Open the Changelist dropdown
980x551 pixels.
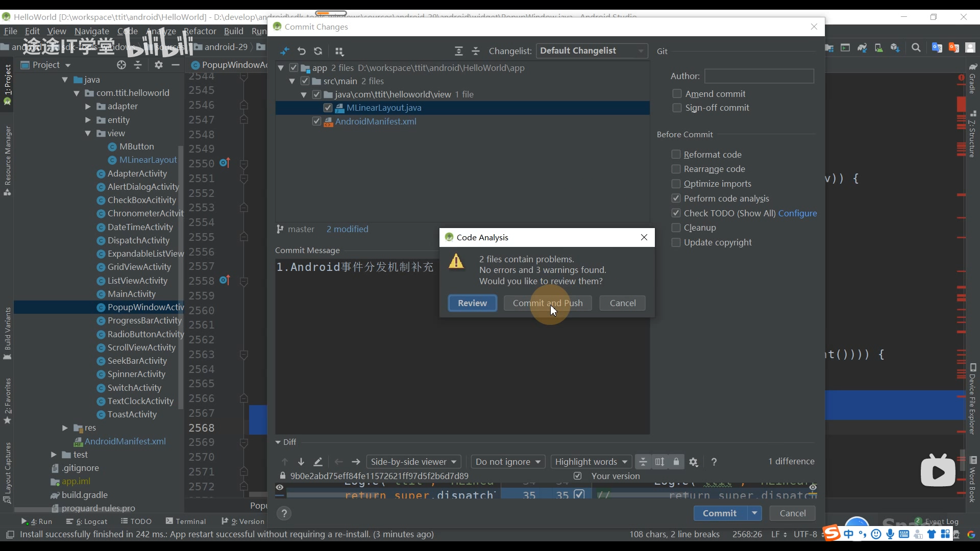tap(592, 51)
